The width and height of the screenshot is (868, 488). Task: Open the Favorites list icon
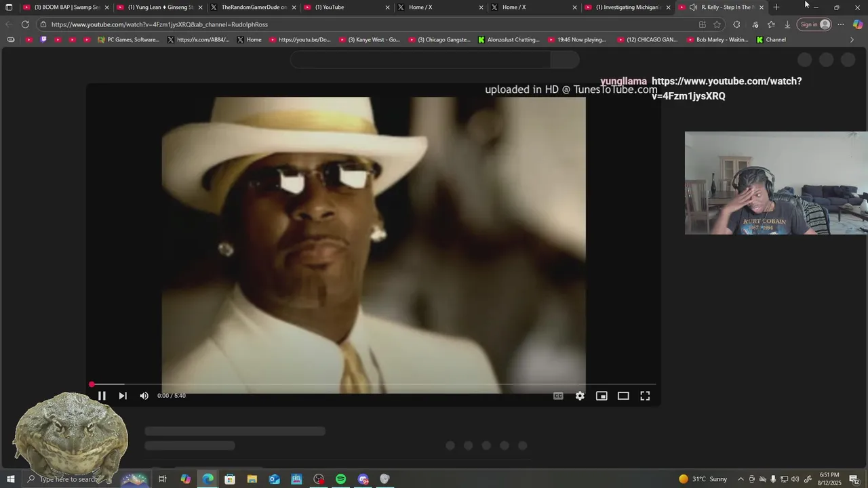pos(771,24)
